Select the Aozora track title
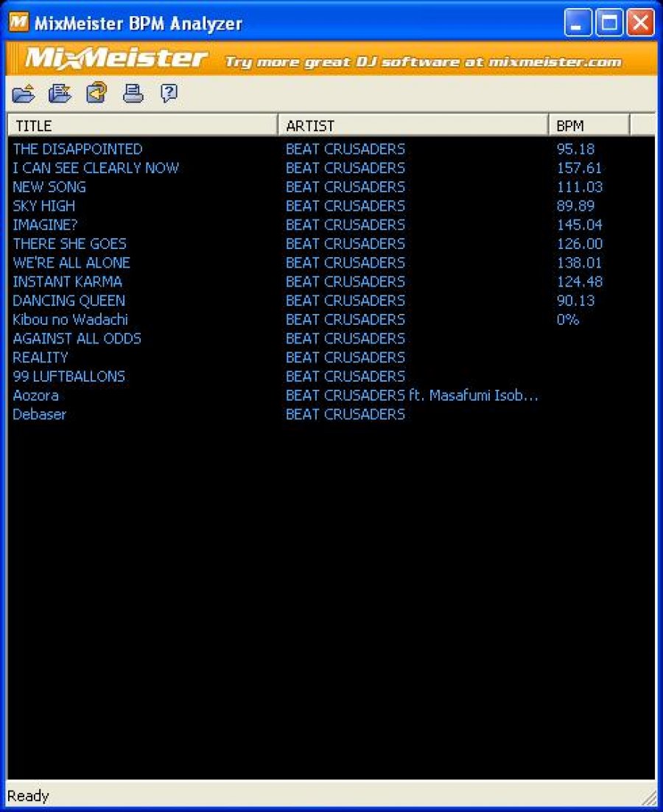 point(35,396)
